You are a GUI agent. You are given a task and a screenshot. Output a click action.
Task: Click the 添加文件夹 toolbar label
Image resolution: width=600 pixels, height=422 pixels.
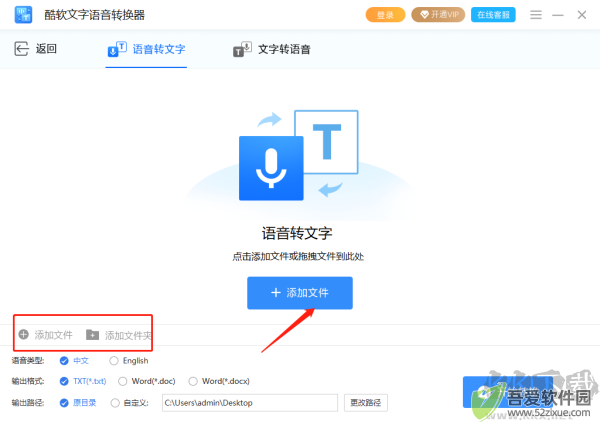pos(128,336)
